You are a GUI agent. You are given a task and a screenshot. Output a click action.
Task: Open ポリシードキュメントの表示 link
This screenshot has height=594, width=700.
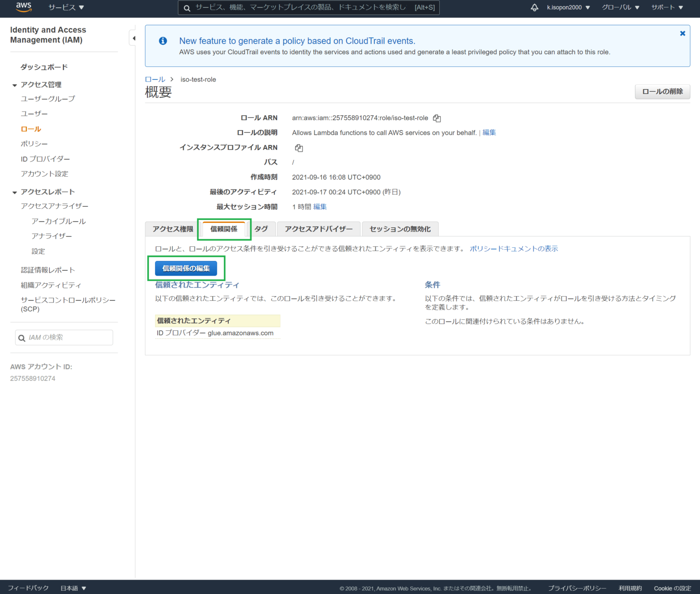pyautogui.click(x=513, y=248)
